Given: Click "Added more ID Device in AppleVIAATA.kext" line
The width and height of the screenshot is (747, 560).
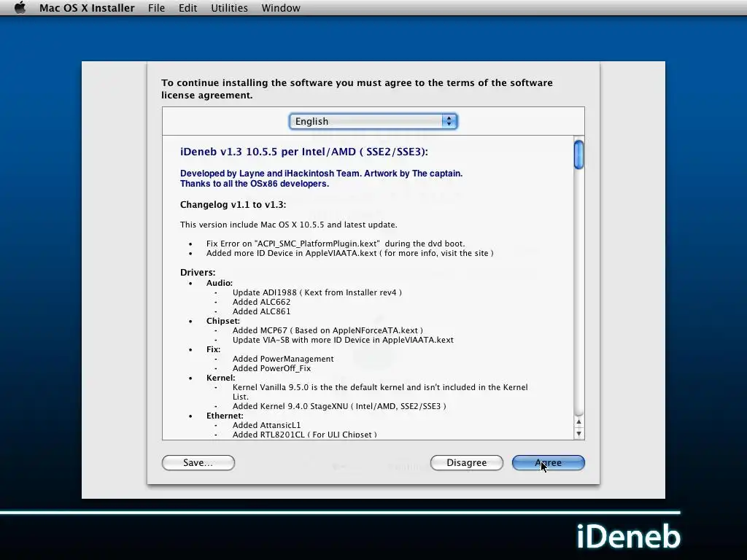Looking at the screenshot, I should [x=349, y=253].
